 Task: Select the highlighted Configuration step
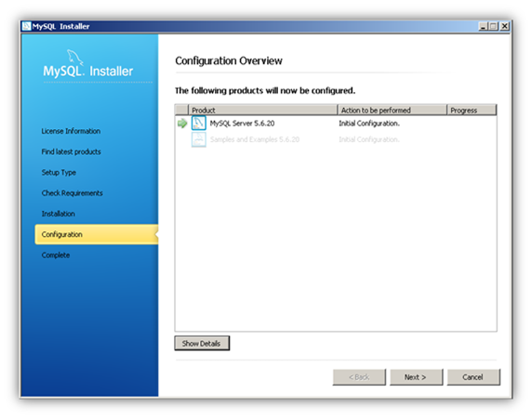pos(97,234)
